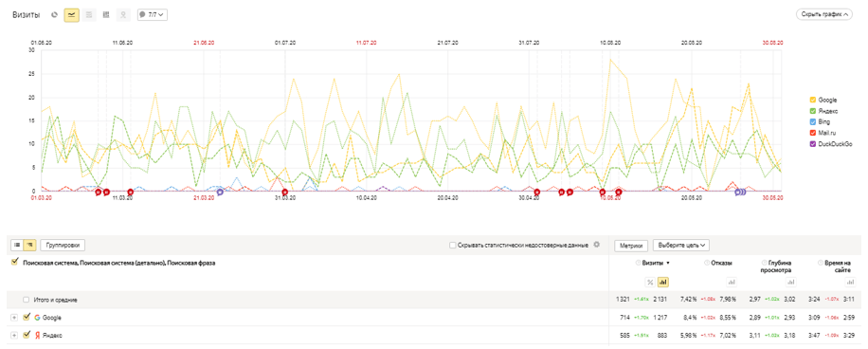This screenshot has width=868, height=349.
Task: Click the purple note marker near 21.03.20
Action: tap(220, 192)
